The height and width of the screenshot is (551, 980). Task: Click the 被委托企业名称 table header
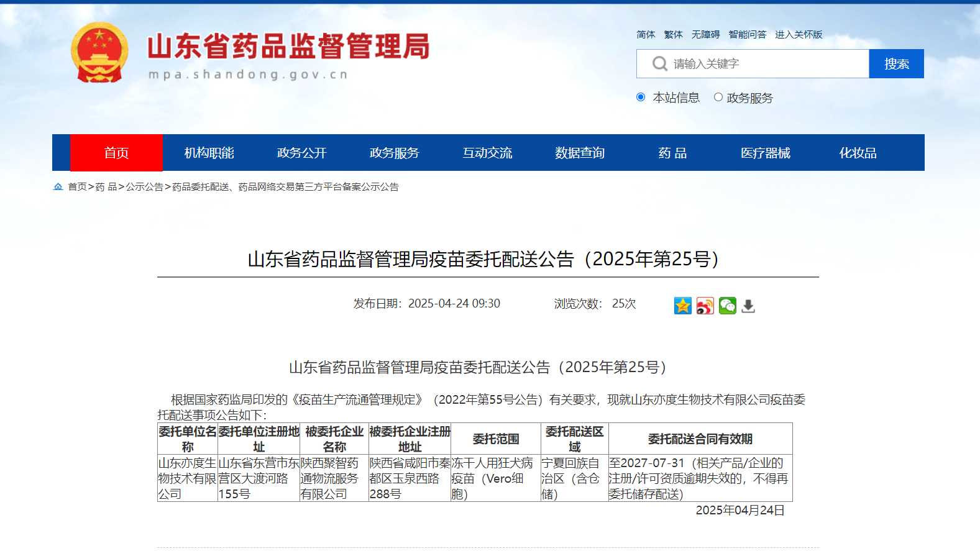tap(334, 439)
